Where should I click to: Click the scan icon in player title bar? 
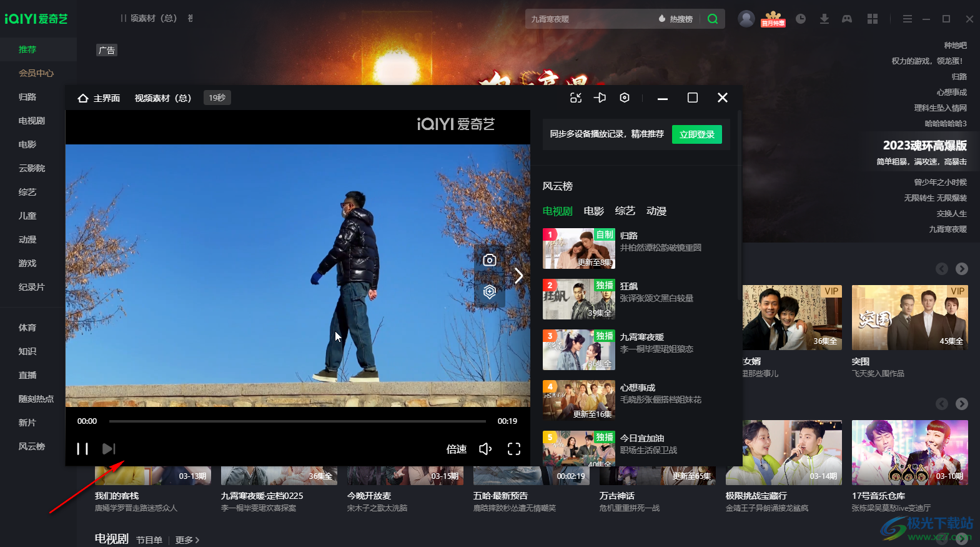point(576,98)
